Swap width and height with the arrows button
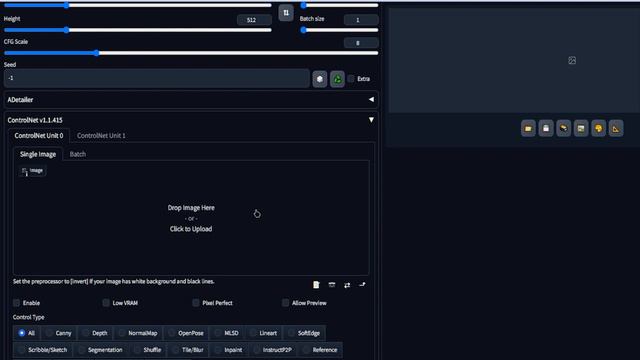 [x=286, y=13]
